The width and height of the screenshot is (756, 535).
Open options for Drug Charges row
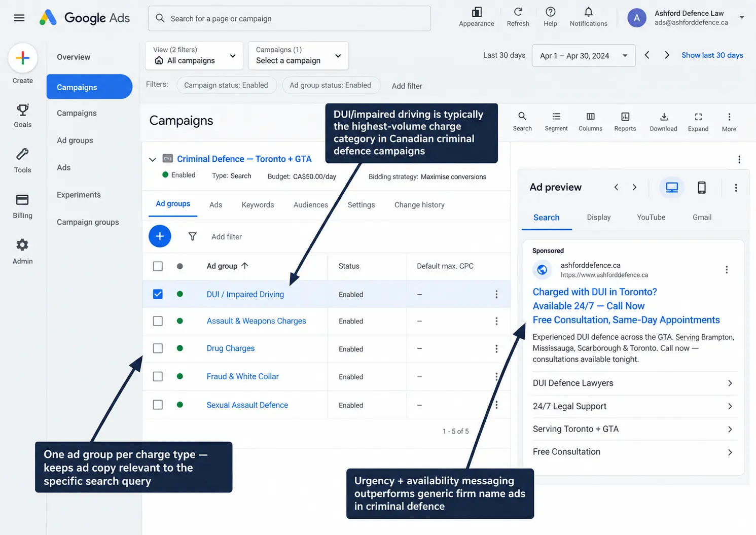[x=496, y=348]
